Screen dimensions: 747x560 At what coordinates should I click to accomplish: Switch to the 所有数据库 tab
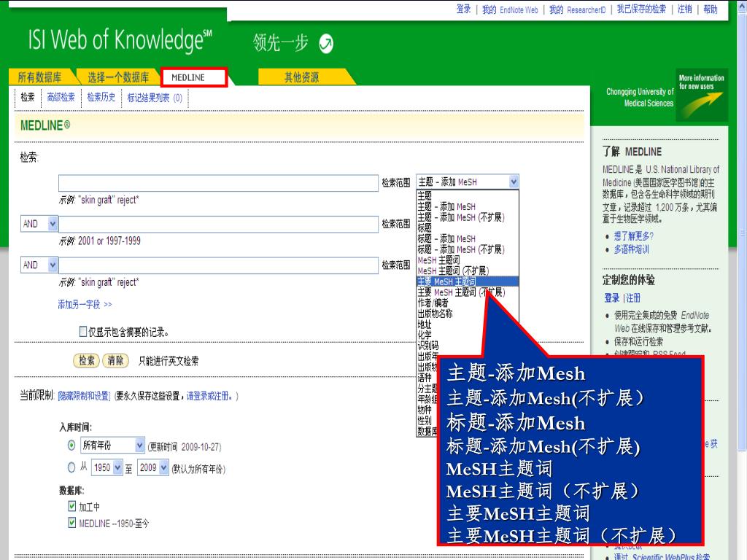[x=40, y=77]
